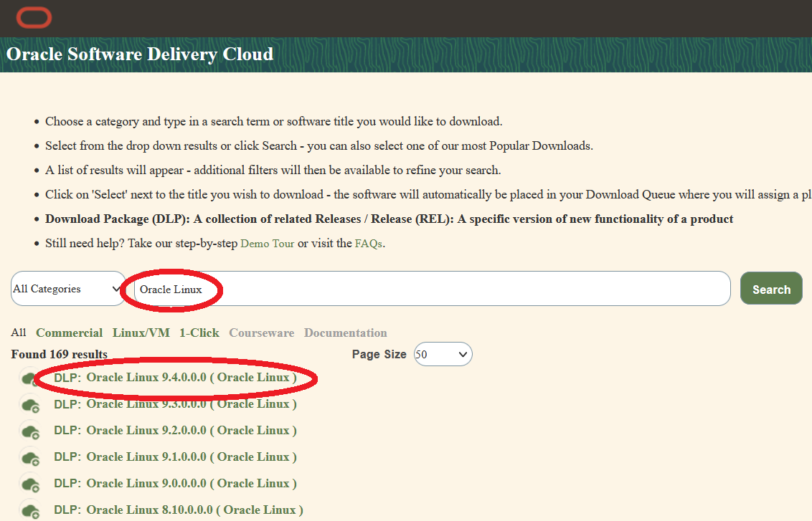Click cloud download icon for Oracle Linux 9.3.0.0.0
This screenshot has width=812, height=521.
point(30,405)
